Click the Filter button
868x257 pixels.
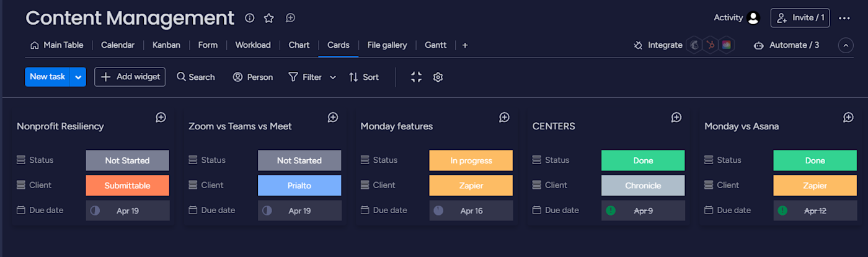click(x=305, y=77)
